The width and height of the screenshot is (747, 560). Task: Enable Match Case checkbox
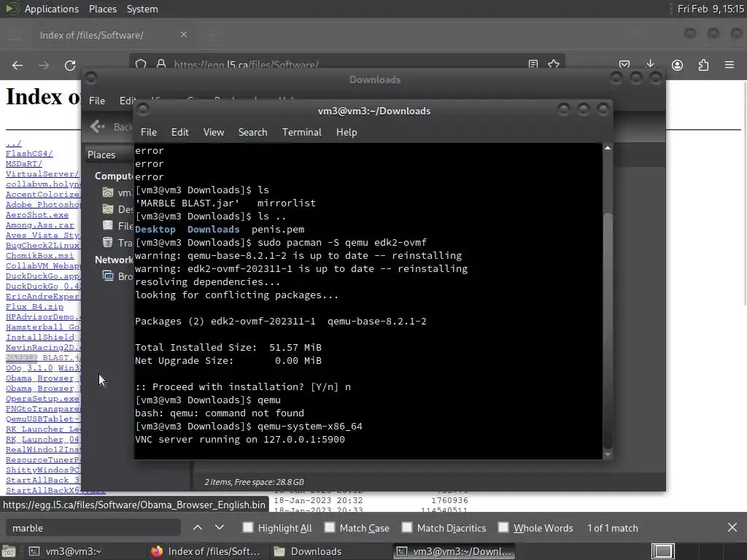coord(330,527)
